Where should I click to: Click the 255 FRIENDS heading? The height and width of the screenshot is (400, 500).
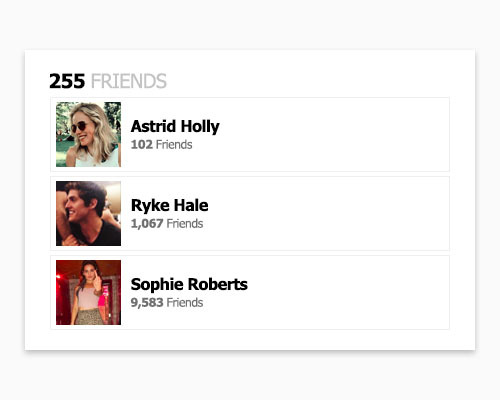[x=108, y=81]
